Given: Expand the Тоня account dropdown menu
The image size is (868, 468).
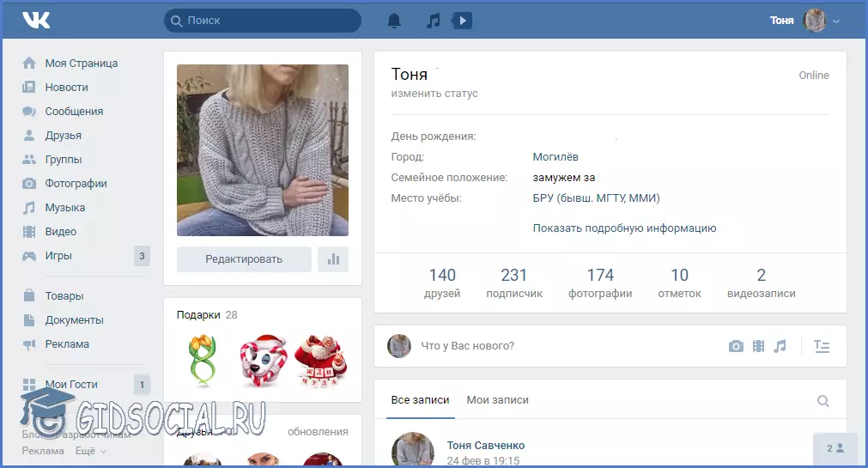Looking at the screenshot, I should click(x=836, y=21).
